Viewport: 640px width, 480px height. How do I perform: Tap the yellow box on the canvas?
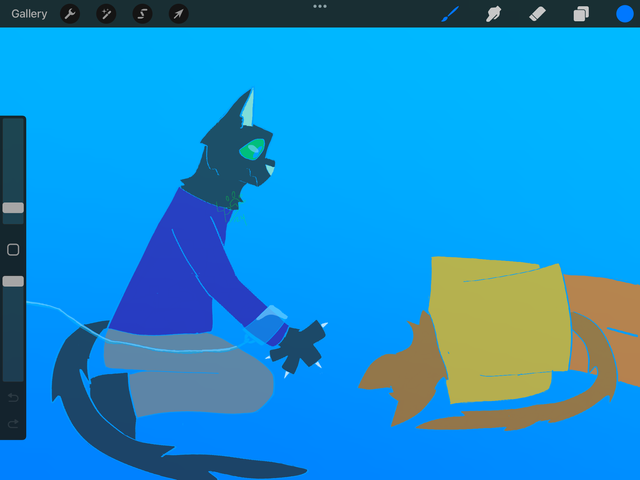[x=499, y=329]
